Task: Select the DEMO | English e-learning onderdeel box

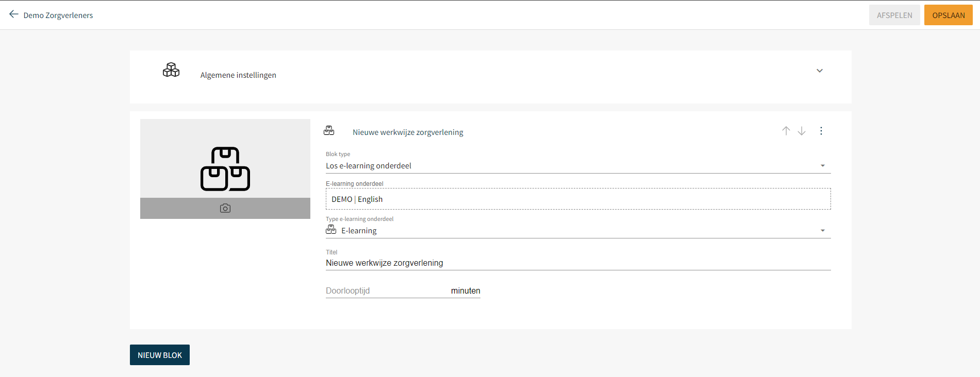Action: click(x=577, y=199)
